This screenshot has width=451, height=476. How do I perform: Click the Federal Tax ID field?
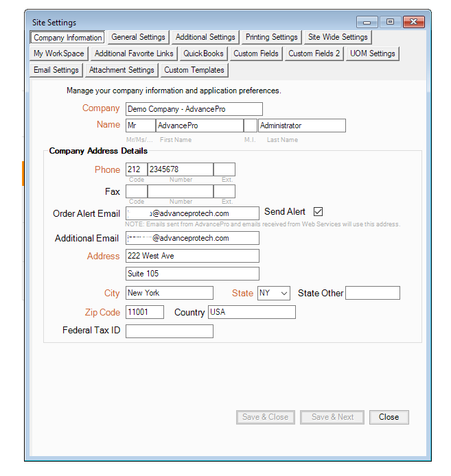coord(169,331)
